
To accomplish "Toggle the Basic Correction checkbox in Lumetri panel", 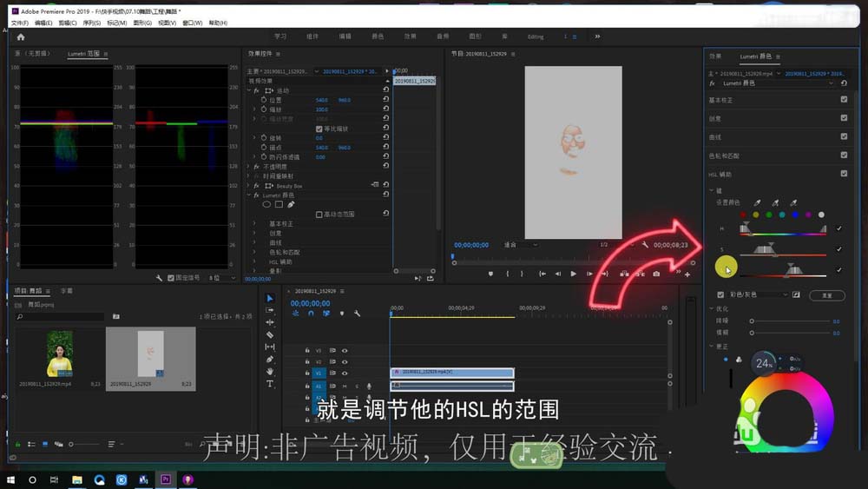I will click(x=844, y=99).
